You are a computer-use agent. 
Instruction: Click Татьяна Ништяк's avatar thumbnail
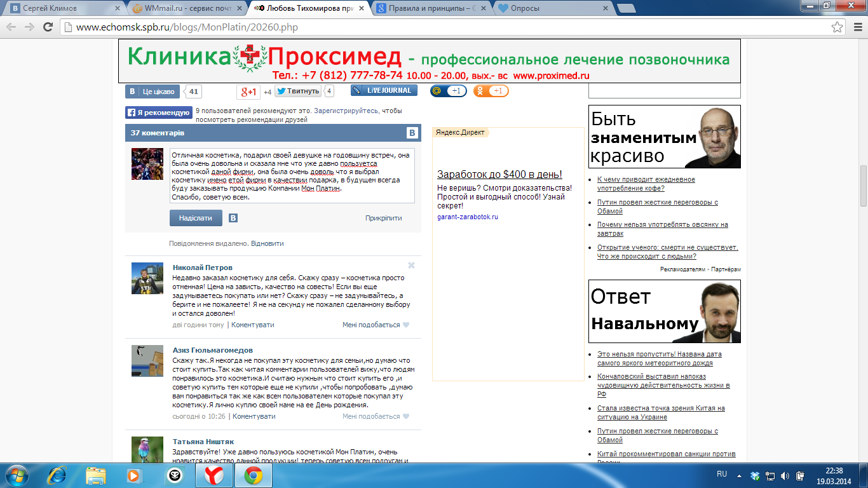pos(147,450)
